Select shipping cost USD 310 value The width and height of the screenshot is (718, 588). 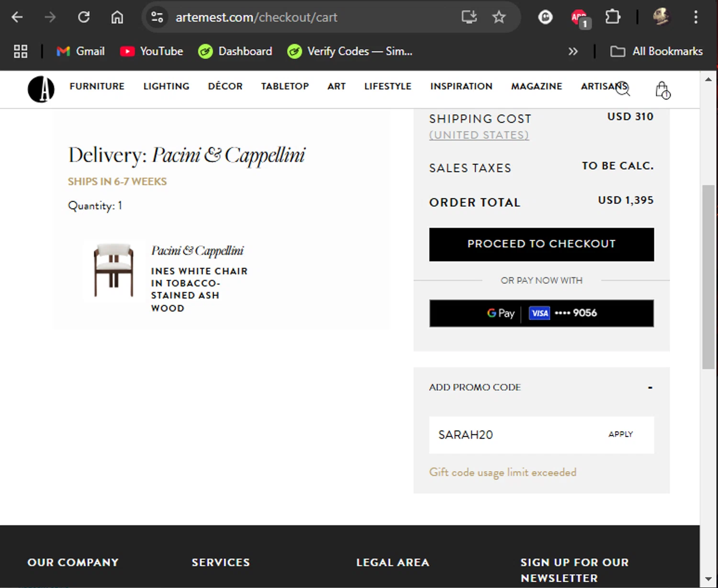point(630,116)
